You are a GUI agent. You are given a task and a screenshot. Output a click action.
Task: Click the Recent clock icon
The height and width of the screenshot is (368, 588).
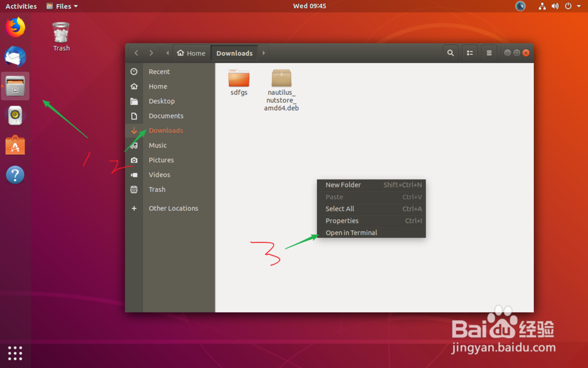click(x=134, y=71)
